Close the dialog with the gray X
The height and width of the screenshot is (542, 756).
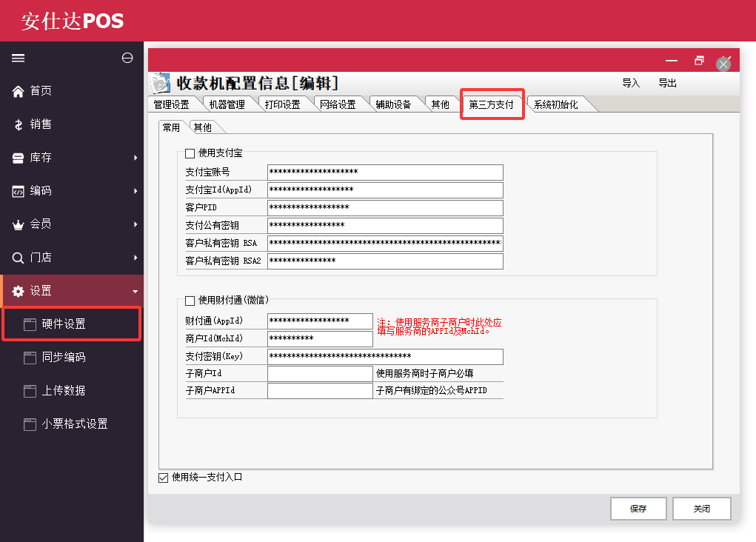point(723,64)
